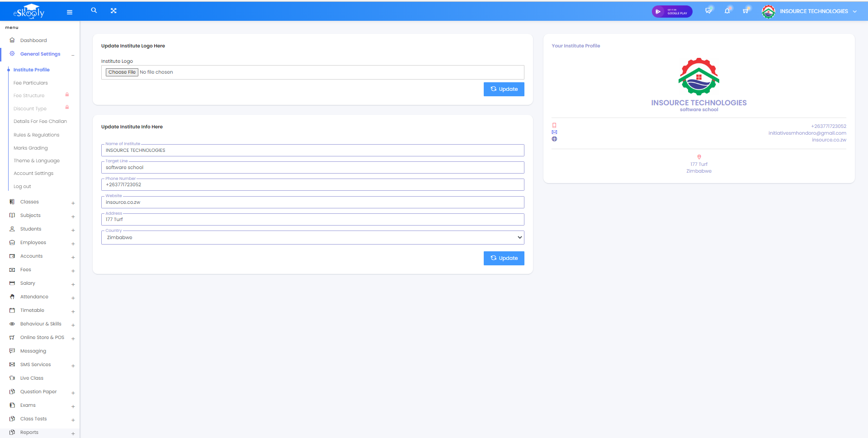Open initiativesmhondoro@gmail.com email link
The height and width of the screenshot is (438, 868).
[807, 133]
